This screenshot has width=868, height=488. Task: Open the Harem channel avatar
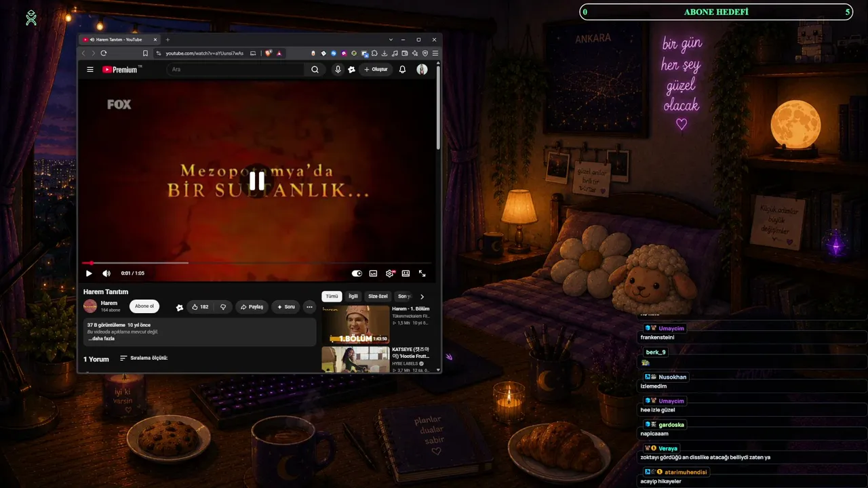[90, 306]
